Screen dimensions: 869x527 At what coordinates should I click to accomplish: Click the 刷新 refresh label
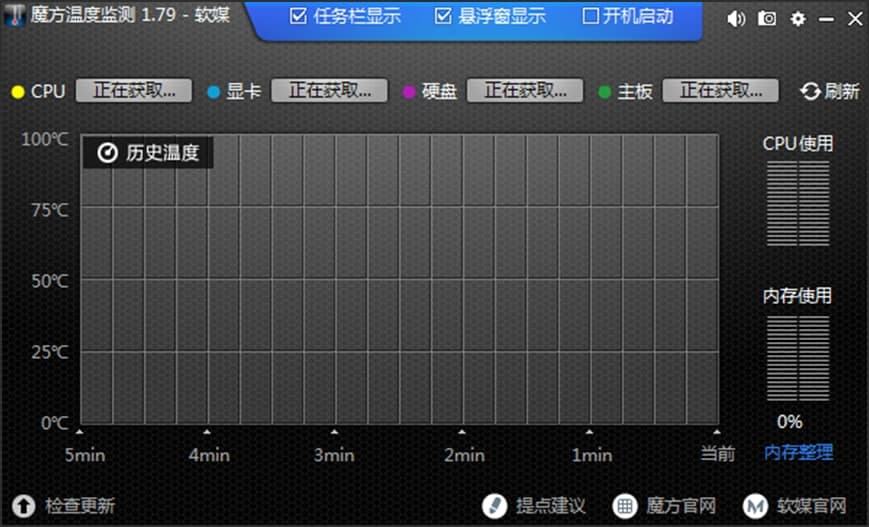click(x=842, y=91)
